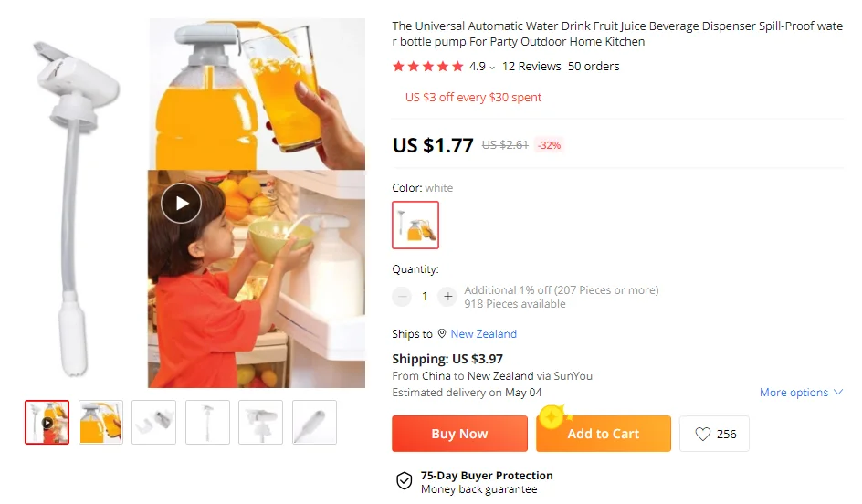The image size is (862, 504).
Task: Increase quantity with the plus button
Action: coord(447,297)
